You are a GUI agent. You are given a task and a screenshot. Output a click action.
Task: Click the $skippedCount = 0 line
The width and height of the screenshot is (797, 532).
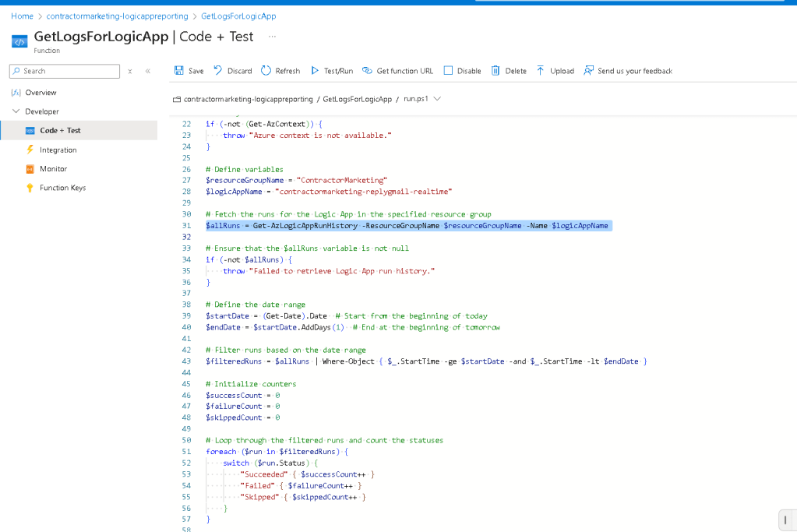pos(243,417)
